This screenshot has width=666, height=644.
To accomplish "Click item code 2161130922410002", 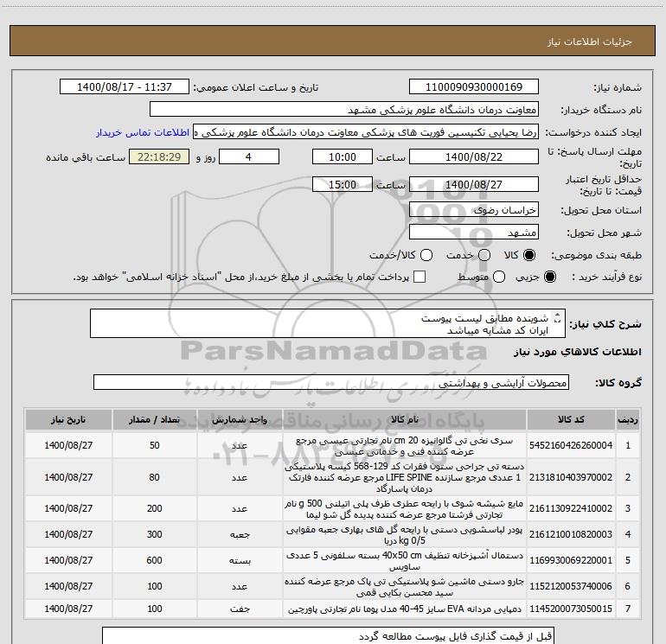I will click(571, 508).
